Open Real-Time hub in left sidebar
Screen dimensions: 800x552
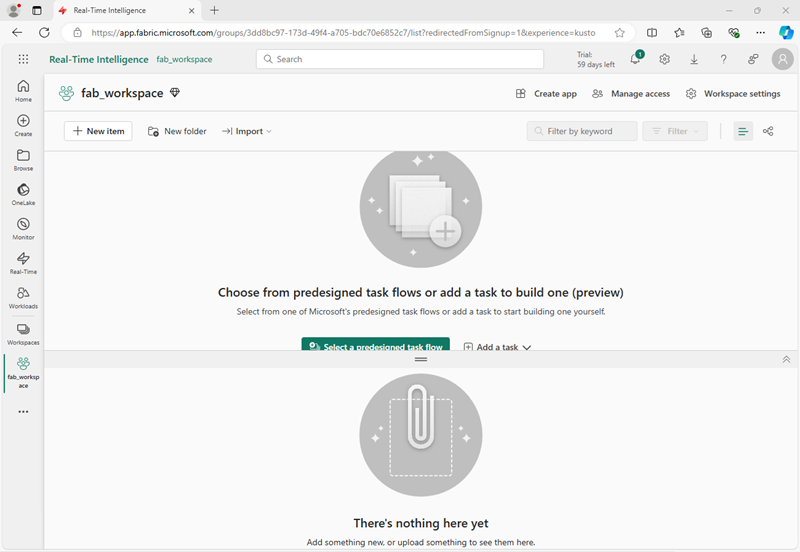[x=23, y=263]
